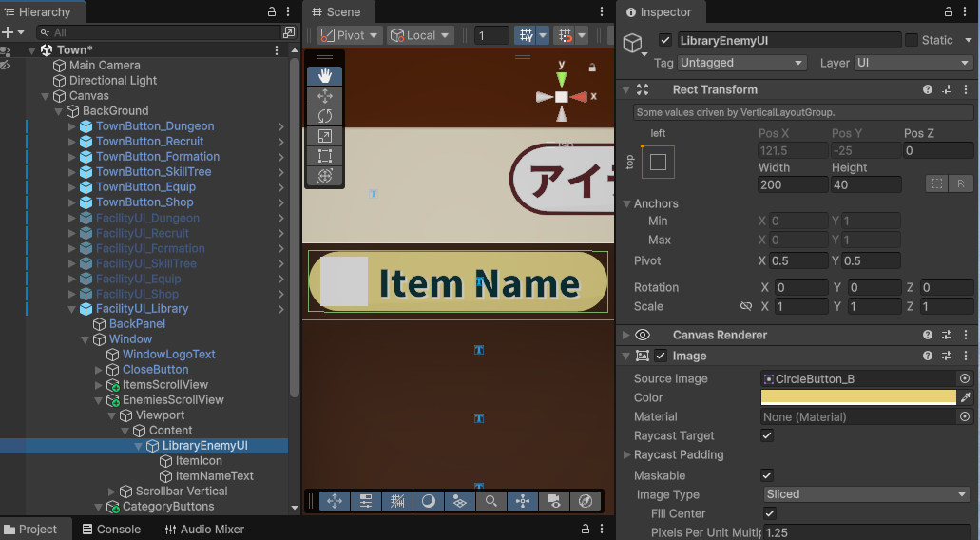Click the Rect Transform raw edit R button
Screen dimensions: 980x540
[x=960, y=183]
